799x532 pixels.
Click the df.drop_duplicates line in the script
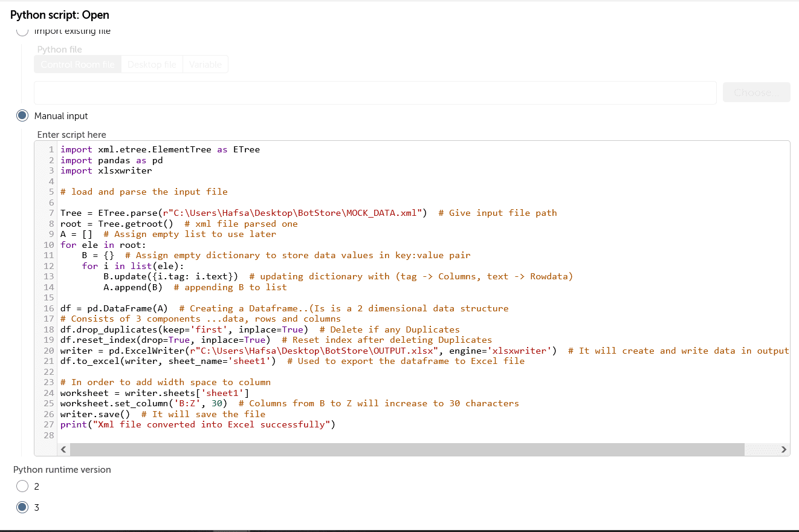pos(260,329)
